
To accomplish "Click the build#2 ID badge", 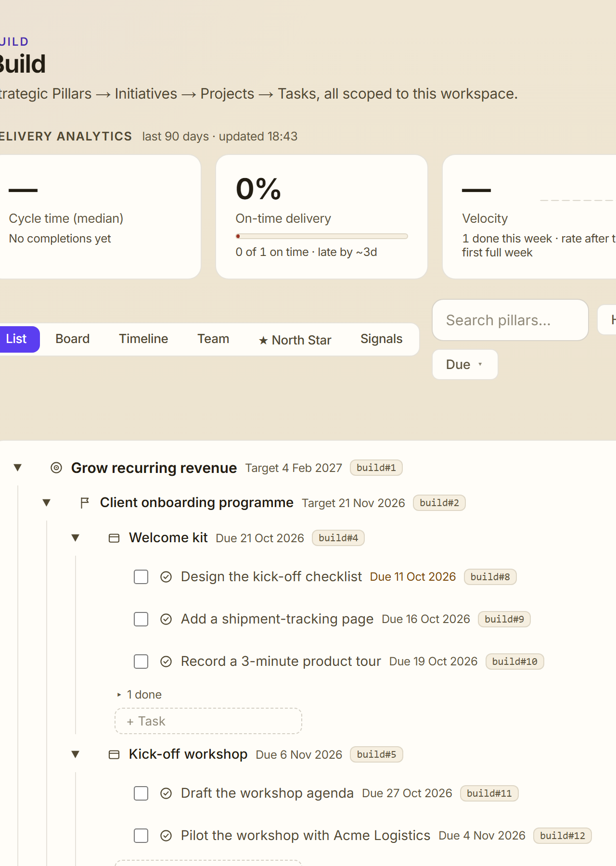I will pyautogui.click(x=439, y=503).
